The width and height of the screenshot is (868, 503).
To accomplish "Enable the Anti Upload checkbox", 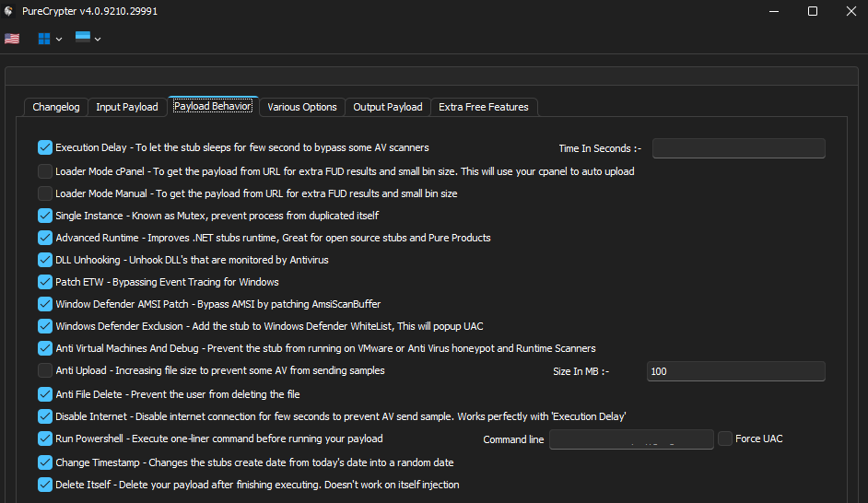I will click(45, 370).
